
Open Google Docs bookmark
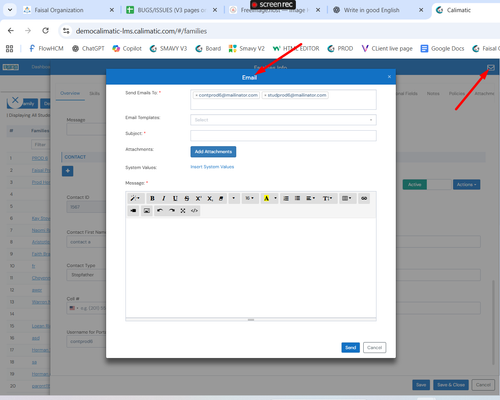point(443,49)
